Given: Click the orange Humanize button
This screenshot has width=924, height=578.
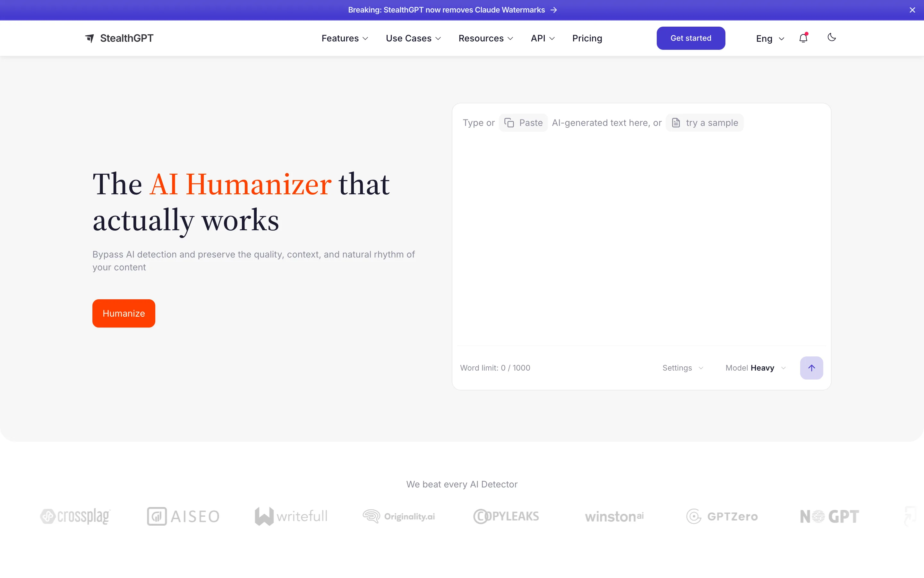Looking at the screenshot, I should [124, 313].
